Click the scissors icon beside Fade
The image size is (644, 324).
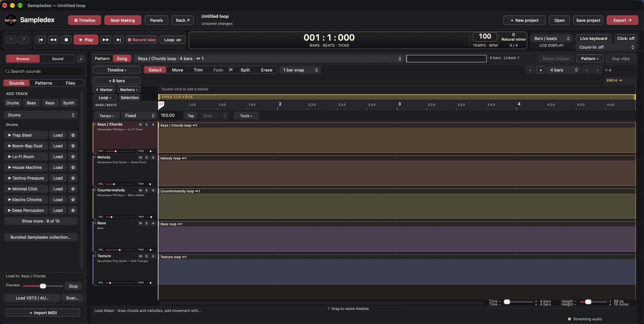[x=231, y=70]
